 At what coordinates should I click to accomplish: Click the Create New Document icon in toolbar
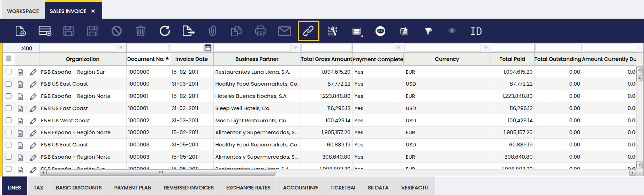pyautogui.click(x=21, y=31)
